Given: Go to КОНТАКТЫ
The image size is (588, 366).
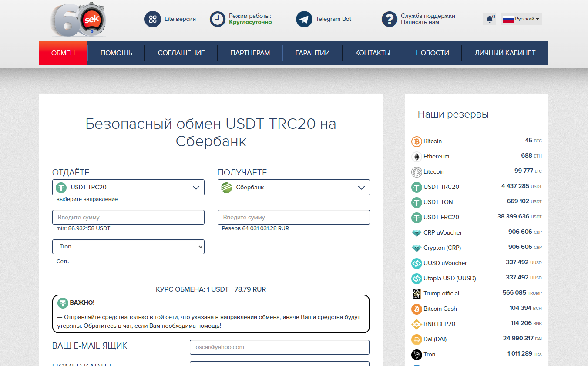Looking at the screenshot, I should click(x=373, y=53).
